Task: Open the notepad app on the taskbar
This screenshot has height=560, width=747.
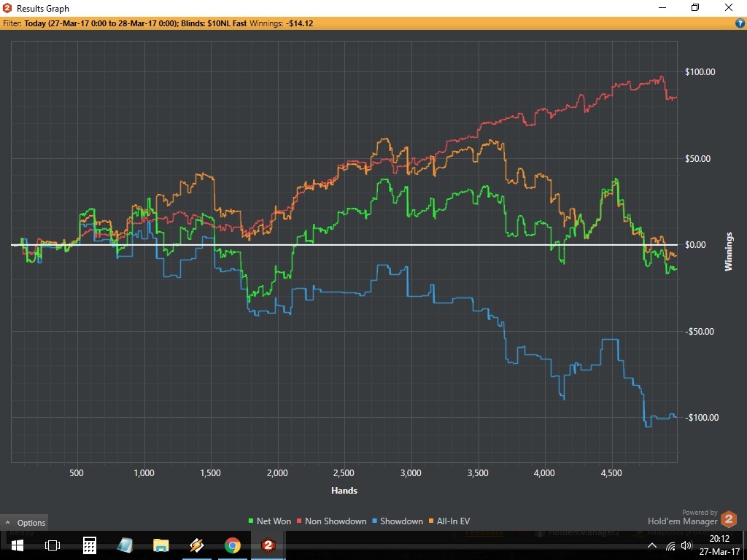Action: pos(125,545)
